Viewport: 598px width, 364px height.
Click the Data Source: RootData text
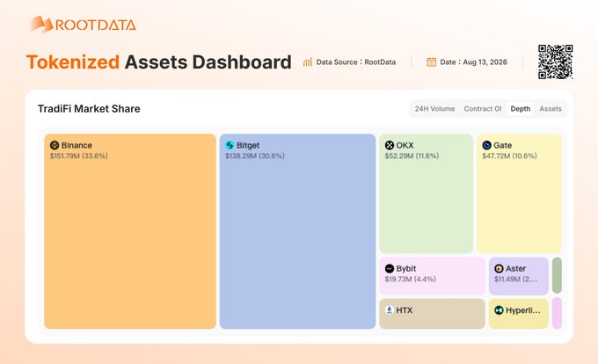point(356,62)
